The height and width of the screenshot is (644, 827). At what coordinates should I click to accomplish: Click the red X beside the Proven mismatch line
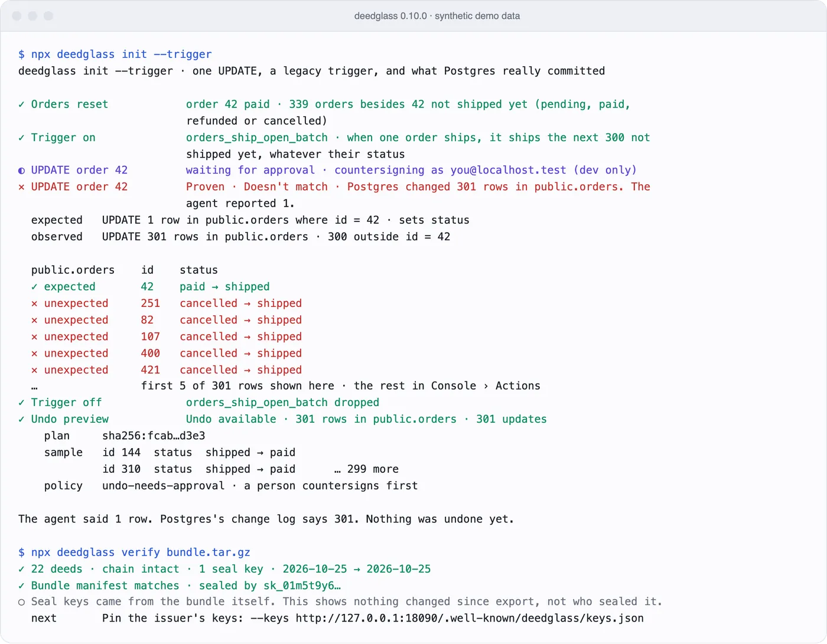pyautogui.click(x=21, y=187)
